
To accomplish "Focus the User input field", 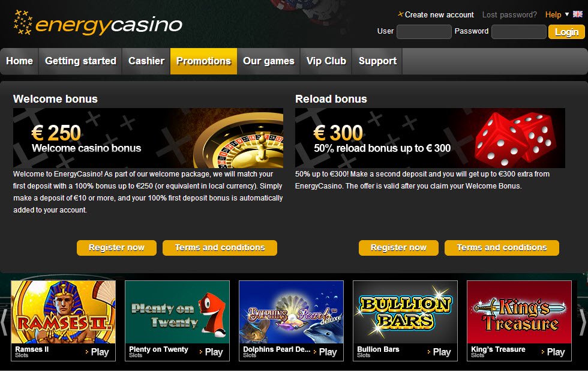I will pos(424,32).
